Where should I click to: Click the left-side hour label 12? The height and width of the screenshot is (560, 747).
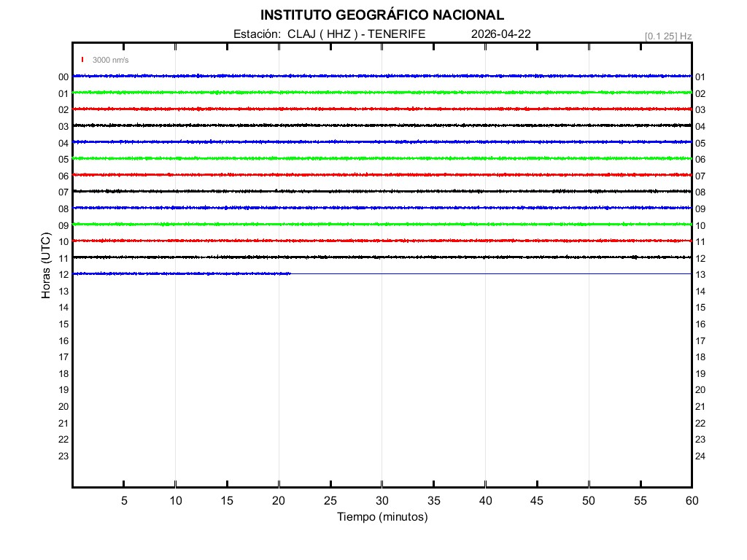pos(63,275)
